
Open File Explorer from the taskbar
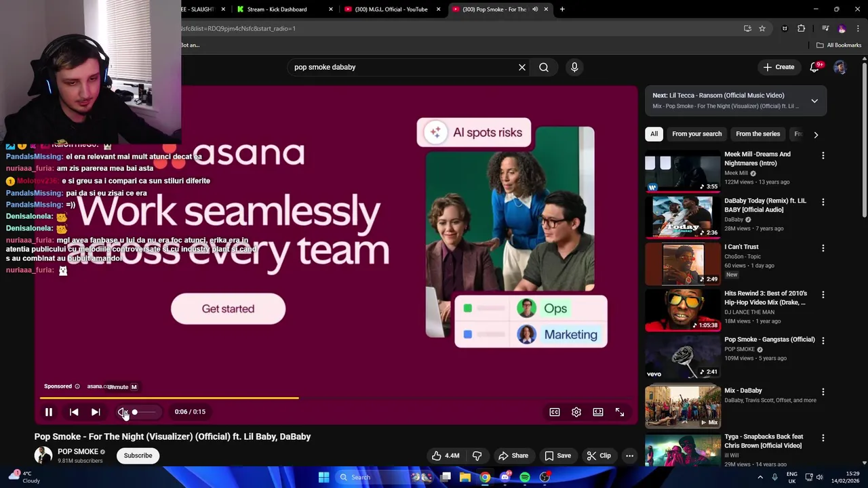click(465, 477)
